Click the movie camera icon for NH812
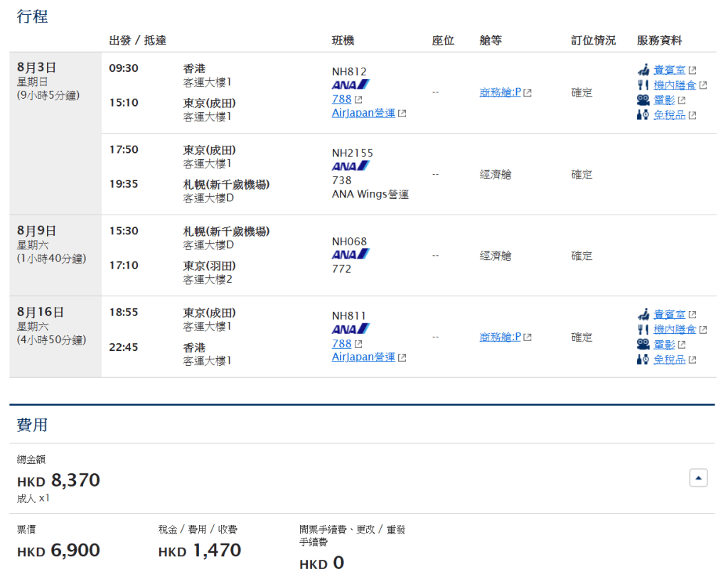The width and height of the screenshot is (728, 579). 643,100
